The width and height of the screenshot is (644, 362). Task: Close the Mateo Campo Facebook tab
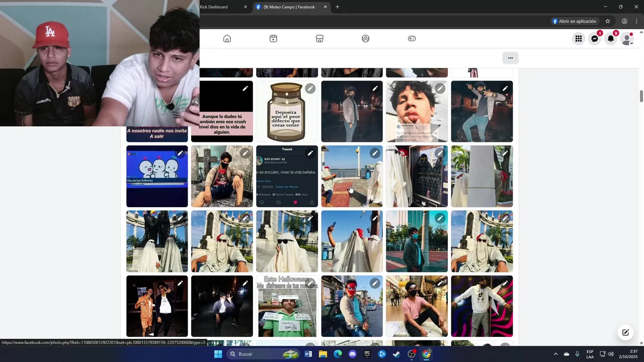[x=325, y=7]
